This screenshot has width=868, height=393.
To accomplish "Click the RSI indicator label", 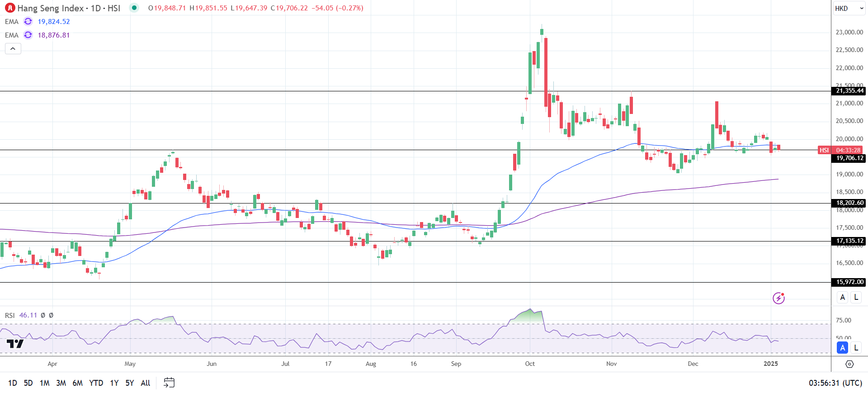I will [x=10, y=315].
